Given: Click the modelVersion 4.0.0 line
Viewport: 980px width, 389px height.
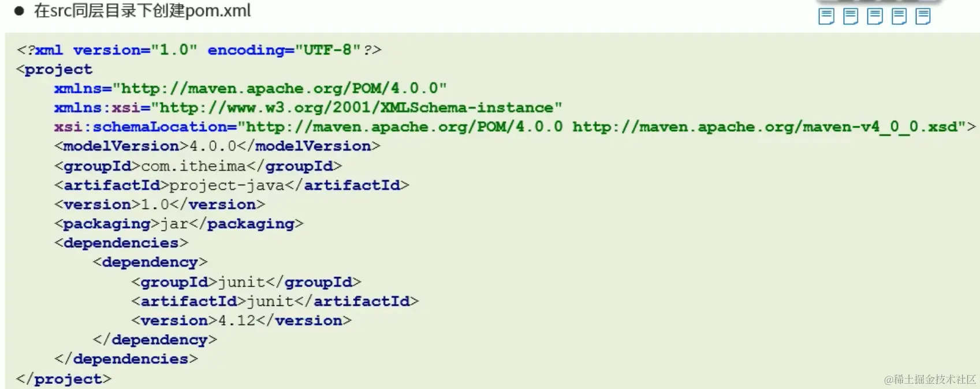Looking at the screenshot, I should pyautogui.click(x=217, y=146).
